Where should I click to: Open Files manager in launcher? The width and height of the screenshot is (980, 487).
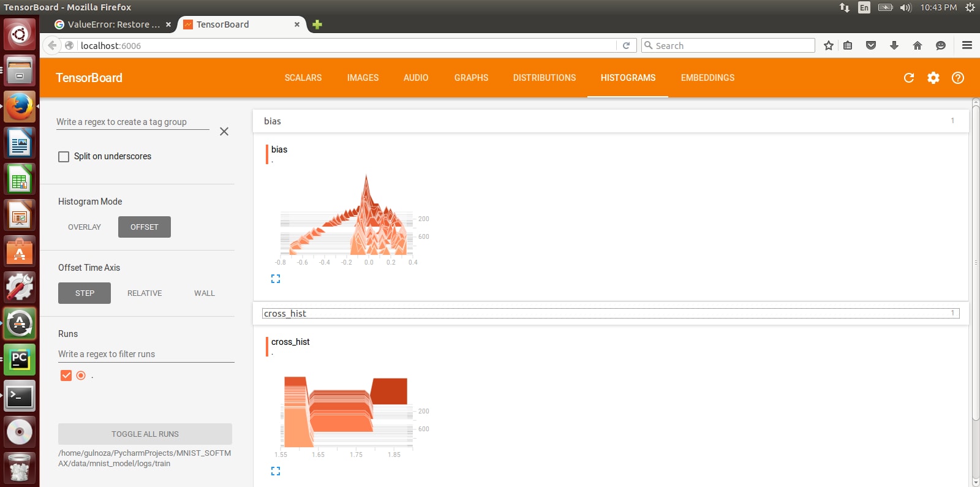pos(20,70)
